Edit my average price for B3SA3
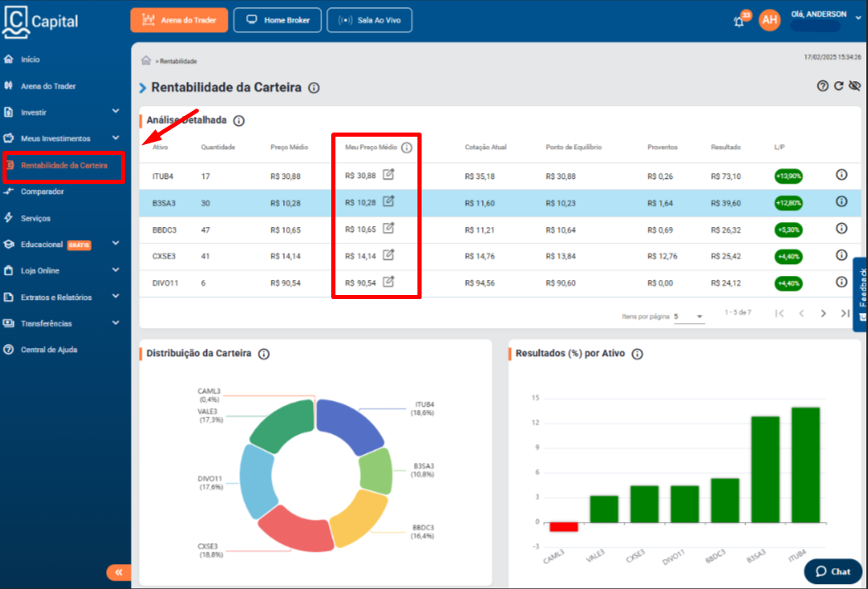This screenshot has width=868, height=589. click(388, 201)
